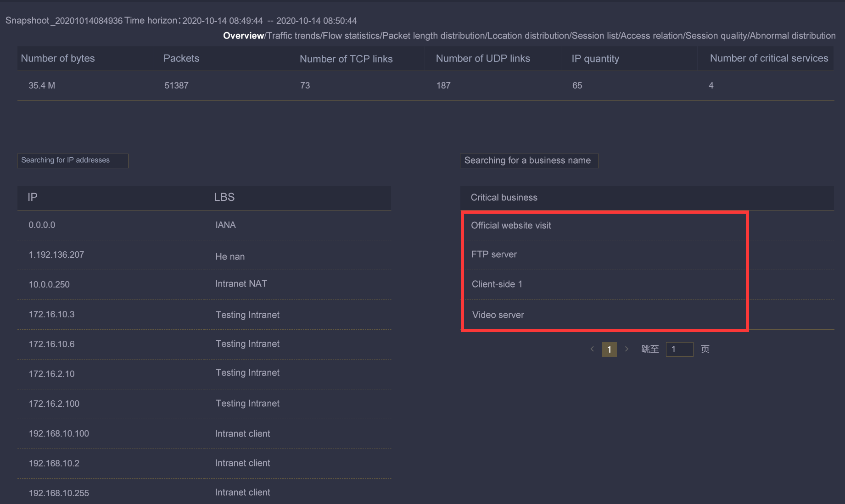This screenshot has height=504, width=845.
Task: Click the jump-to page number field
Action: tap(679, 349)
